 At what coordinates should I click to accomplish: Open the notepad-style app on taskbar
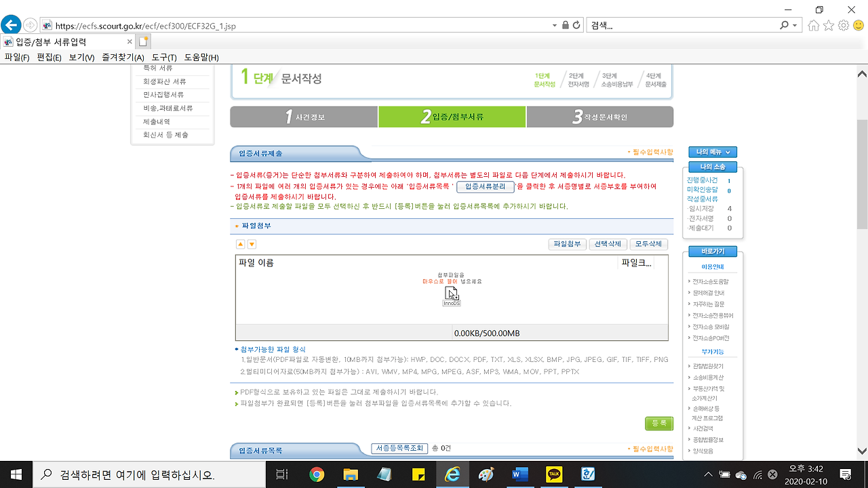pos(384,474)
